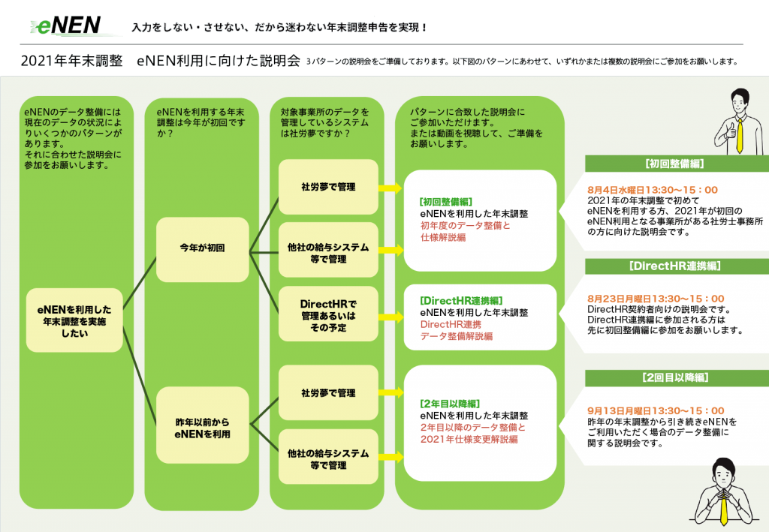Select the 昨年以前からeNENを利用 box
The width and height of the screenshot is (769, 532).
[203, 425]
